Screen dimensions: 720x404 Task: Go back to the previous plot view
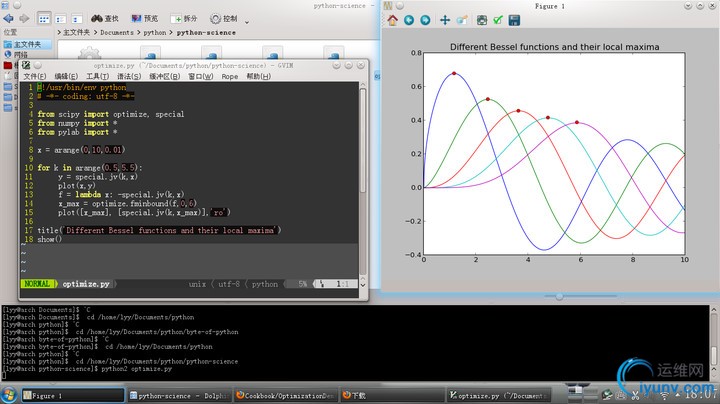tap(409, 20)
